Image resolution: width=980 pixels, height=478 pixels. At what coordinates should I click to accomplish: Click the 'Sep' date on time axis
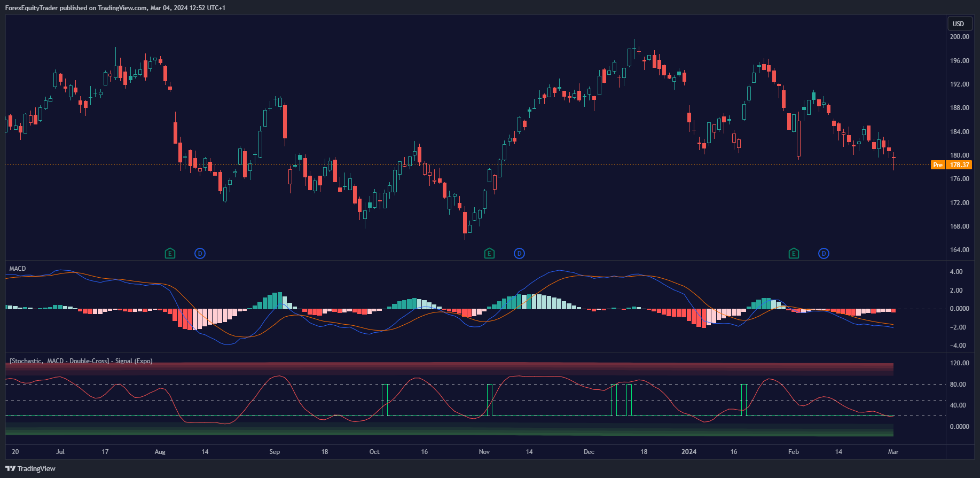click(275, 452)
